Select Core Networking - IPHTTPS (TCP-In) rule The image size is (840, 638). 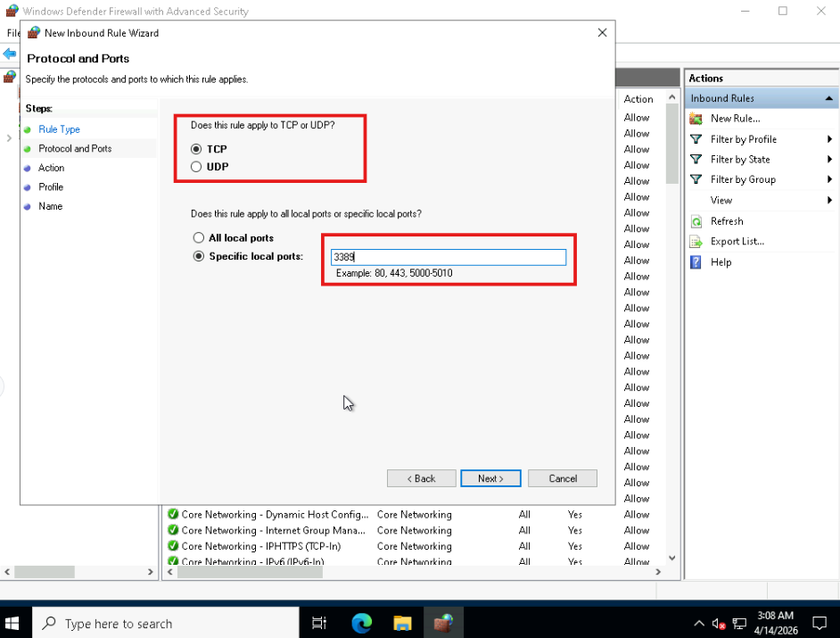(x=261, y=546)
